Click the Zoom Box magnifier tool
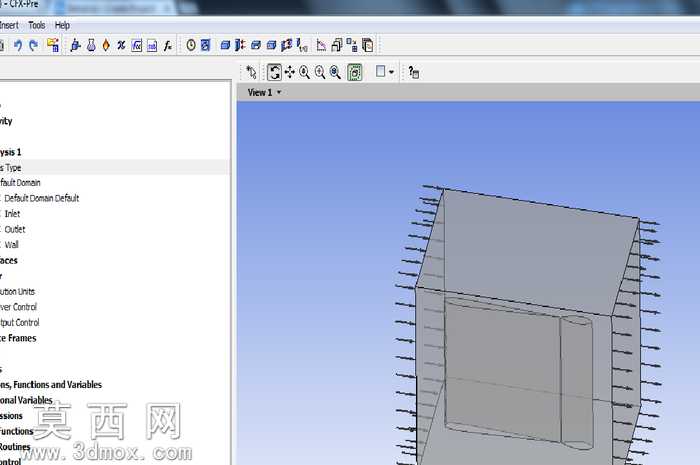700x465 pixels. (x=320, y=72)
